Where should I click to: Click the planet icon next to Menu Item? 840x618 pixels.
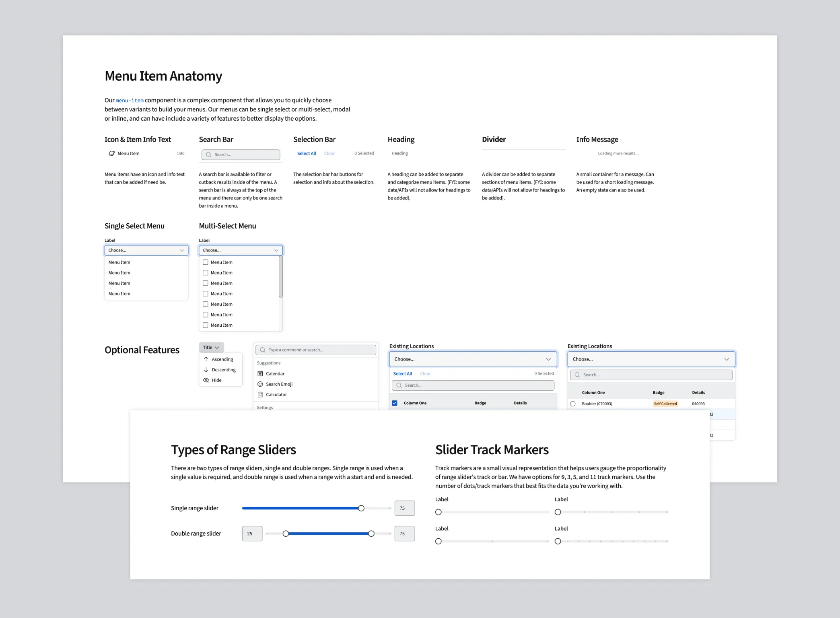pos(111,153)
